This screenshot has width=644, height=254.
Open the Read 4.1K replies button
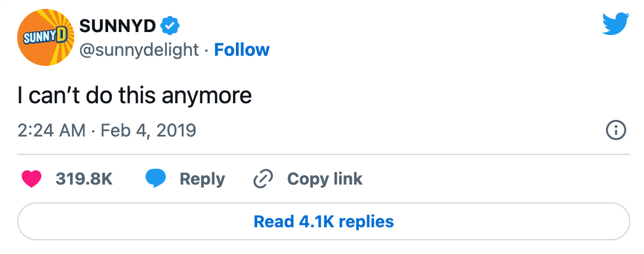pos(323,222)
